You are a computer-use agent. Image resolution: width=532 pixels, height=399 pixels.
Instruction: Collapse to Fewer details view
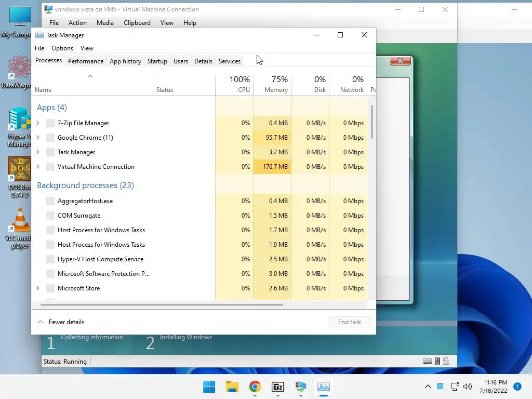pos(61,322)
